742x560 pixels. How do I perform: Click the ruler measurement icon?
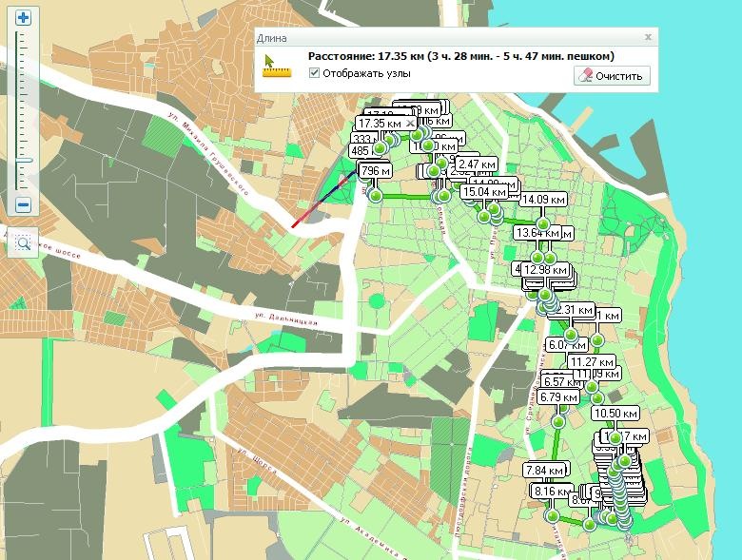tap(277, 65)
